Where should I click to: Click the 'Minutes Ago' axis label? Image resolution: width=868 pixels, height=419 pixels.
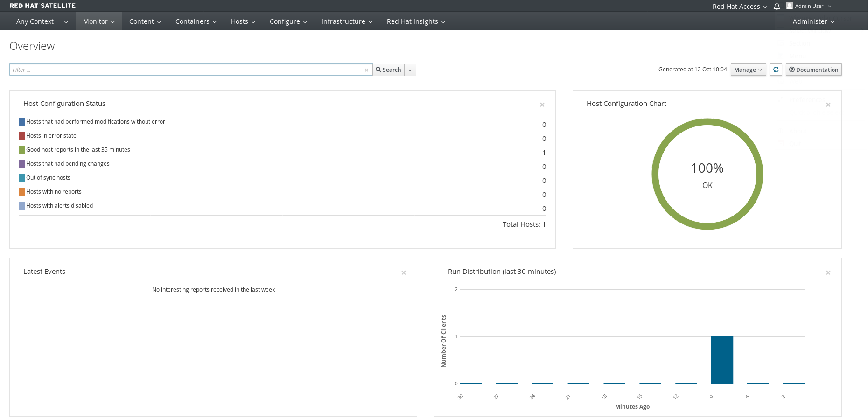coord(632,407)
